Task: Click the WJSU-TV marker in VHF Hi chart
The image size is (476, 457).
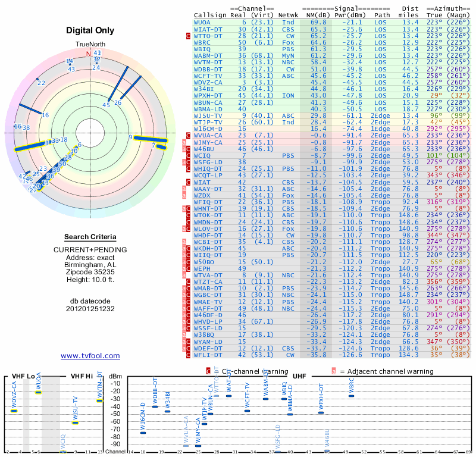Action: (76, 422)
